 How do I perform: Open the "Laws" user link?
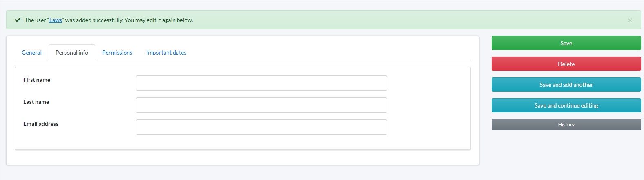pyautogui.click(x=56, y=20)
